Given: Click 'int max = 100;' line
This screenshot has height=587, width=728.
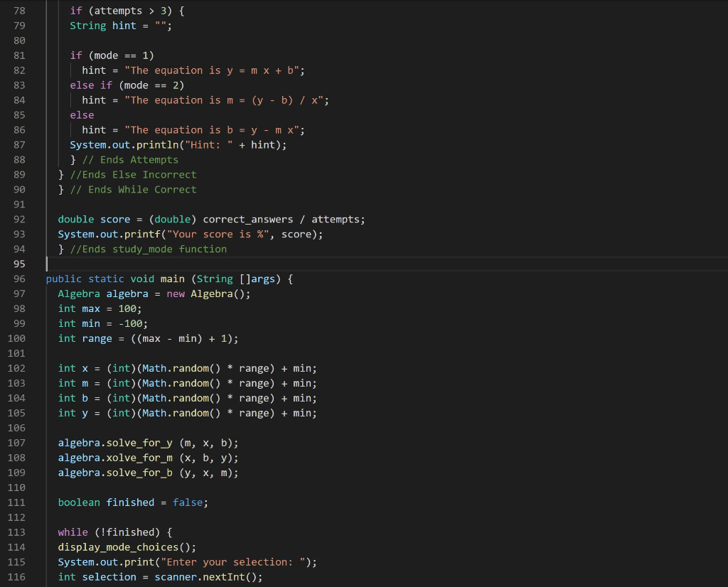Looking at the screenshot, I should tap(100, 308).
